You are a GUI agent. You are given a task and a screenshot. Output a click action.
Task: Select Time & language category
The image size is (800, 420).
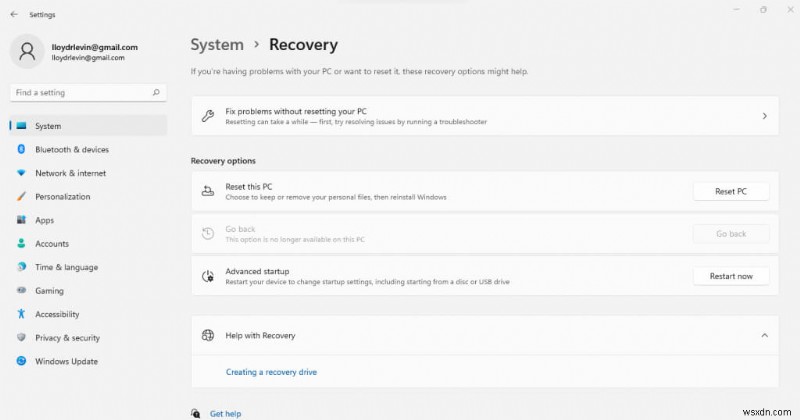point(88,267)
